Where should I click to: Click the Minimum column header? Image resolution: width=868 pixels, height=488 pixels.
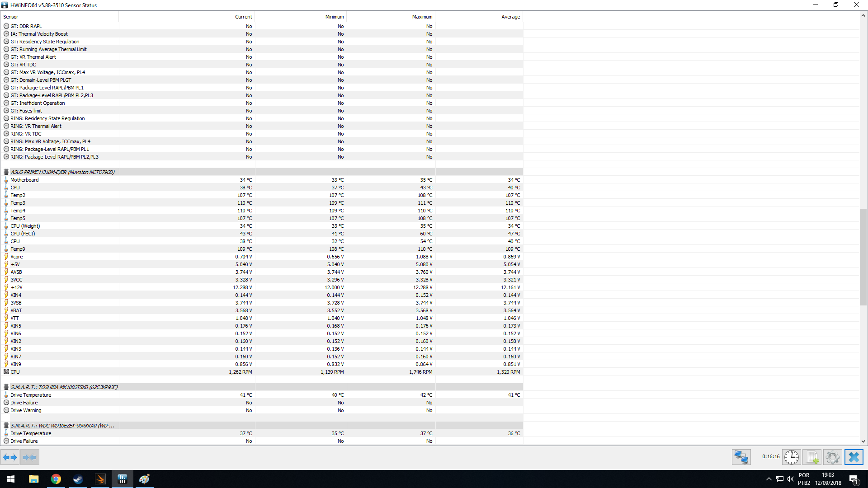301,17
